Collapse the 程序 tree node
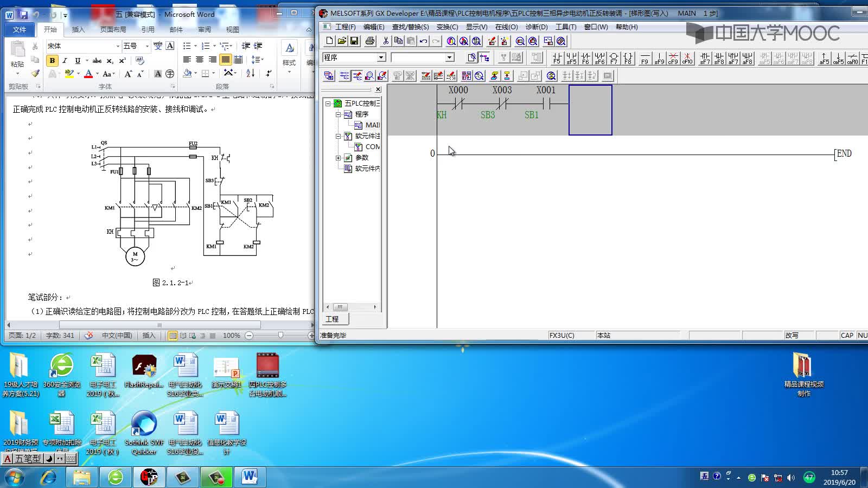The image size is (868, 488). (x=338, y=114)
